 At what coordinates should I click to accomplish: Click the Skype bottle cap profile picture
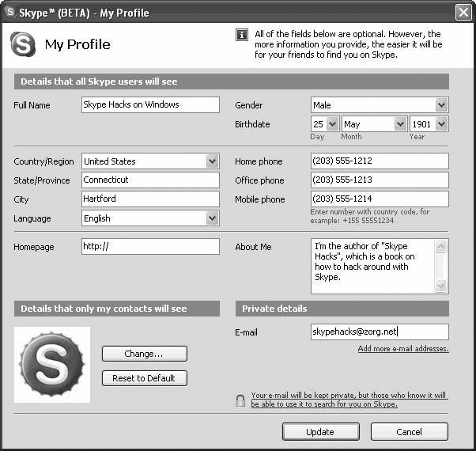point(52,365)
